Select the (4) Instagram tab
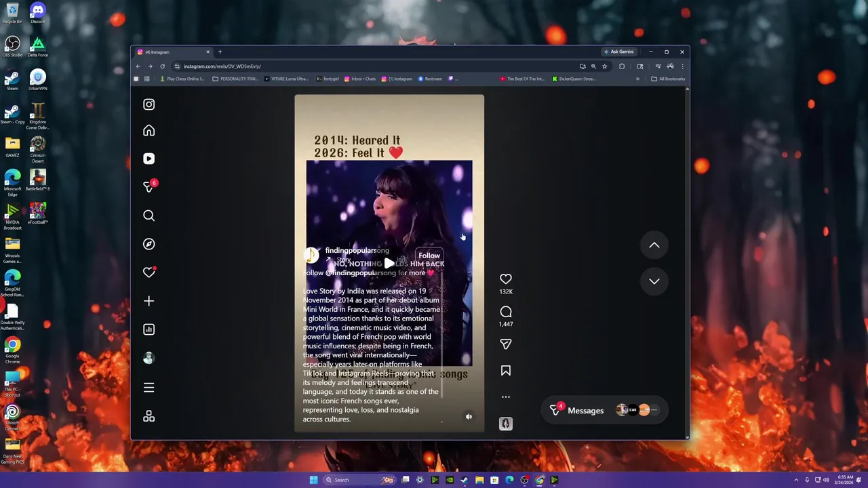 [x=173, y=52]
